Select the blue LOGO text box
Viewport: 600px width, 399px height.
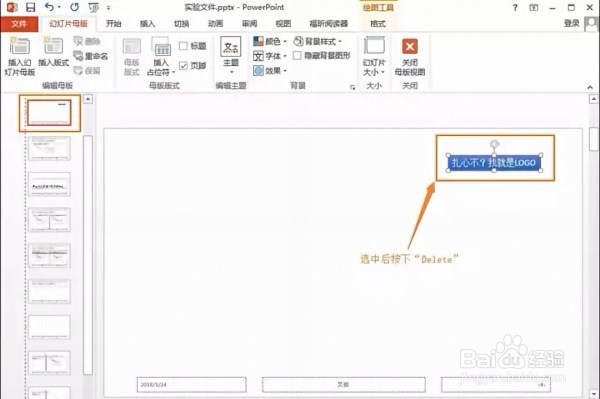[x=494, y=163]
